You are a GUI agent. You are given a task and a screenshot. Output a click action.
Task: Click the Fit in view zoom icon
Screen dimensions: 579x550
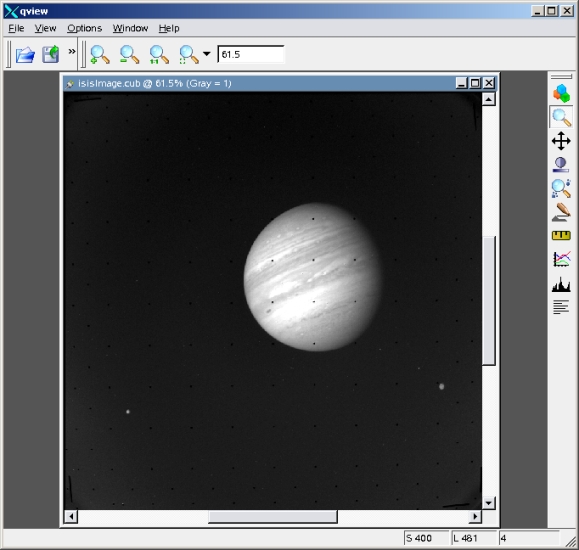pos(189,55)
